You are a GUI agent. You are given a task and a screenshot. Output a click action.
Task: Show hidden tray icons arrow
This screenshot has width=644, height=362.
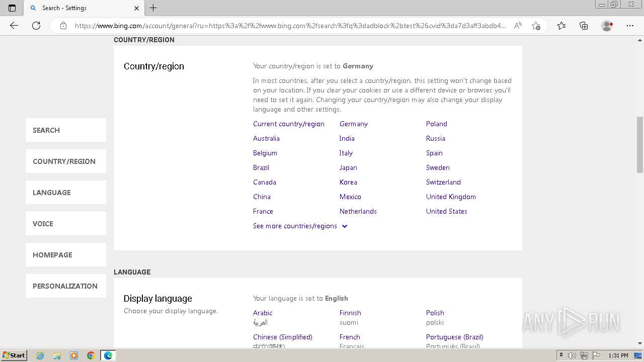[561, 355]
